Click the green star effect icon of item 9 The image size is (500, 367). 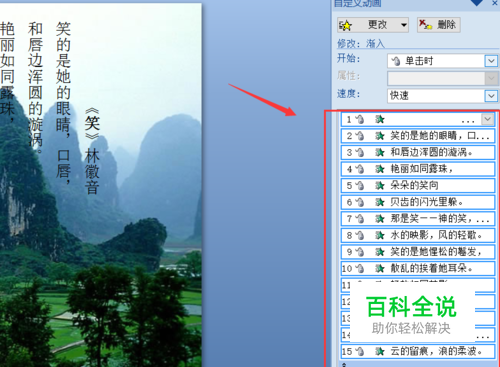coord(380,252)
